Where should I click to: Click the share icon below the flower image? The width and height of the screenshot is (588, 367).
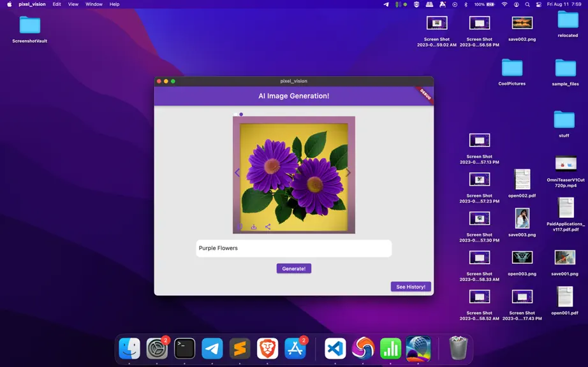268,227
